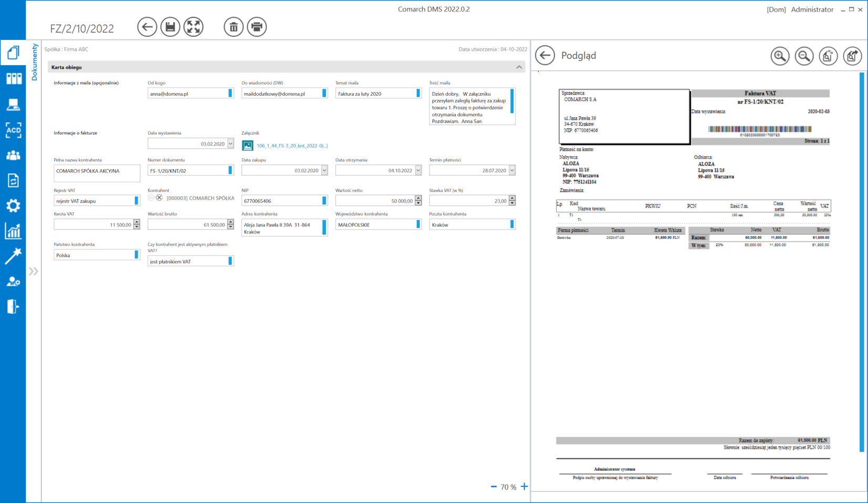
Task: Open the Data wystawienia date dropdown
Action: (x=231, y=143)
